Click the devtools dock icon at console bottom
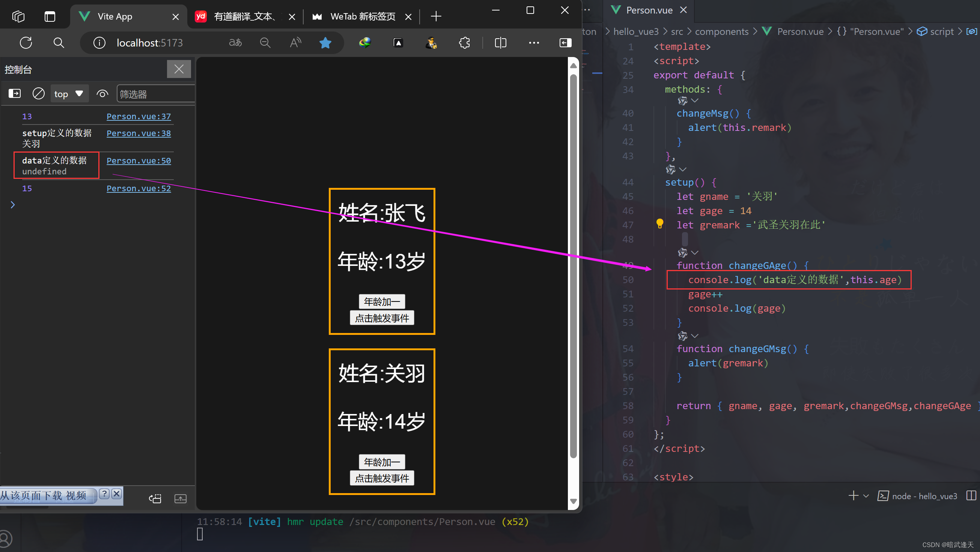 pyautogui.click(x=155, y=498)
